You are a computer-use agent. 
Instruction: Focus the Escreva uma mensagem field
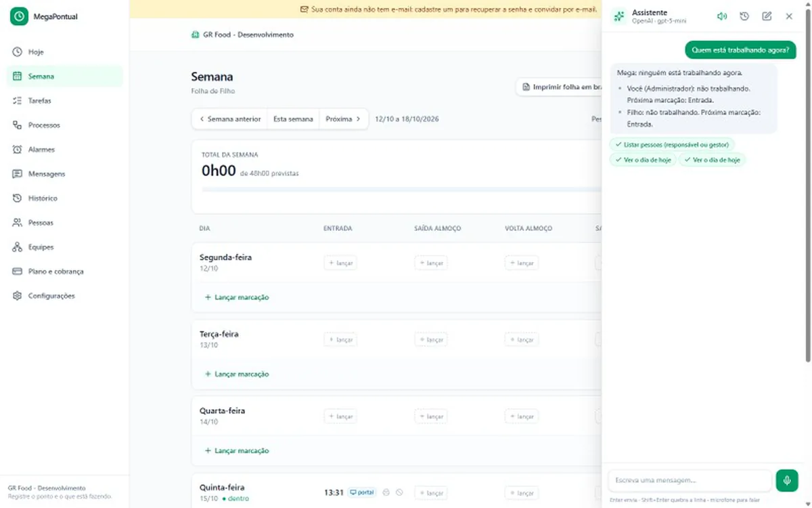(690, 480)
